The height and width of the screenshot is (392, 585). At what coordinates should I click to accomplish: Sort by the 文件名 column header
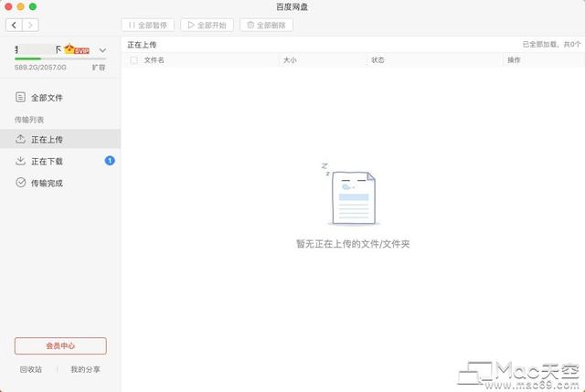(154, 60)
